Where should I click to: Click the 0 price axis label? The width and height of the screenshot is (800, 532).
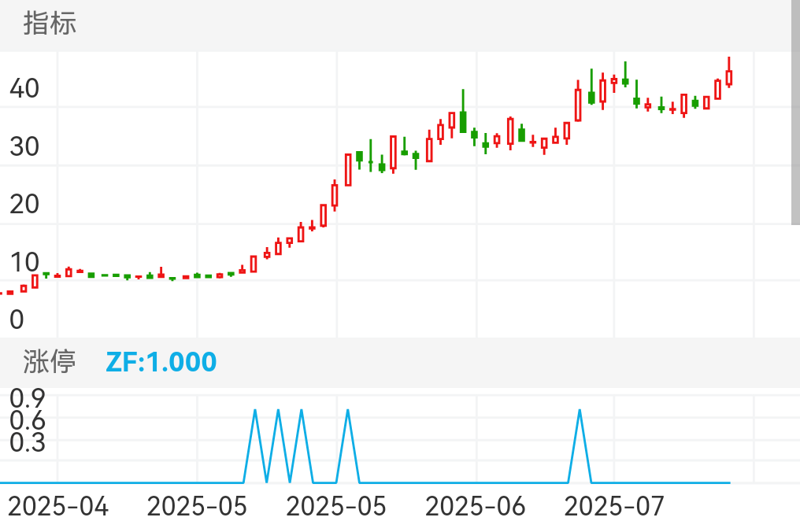[17, 320]
